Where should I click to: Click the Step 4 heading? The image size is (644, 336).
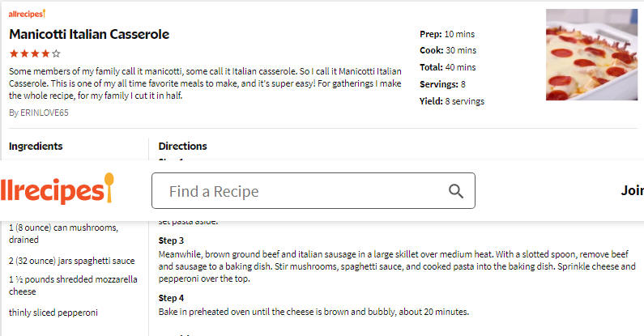171,298
